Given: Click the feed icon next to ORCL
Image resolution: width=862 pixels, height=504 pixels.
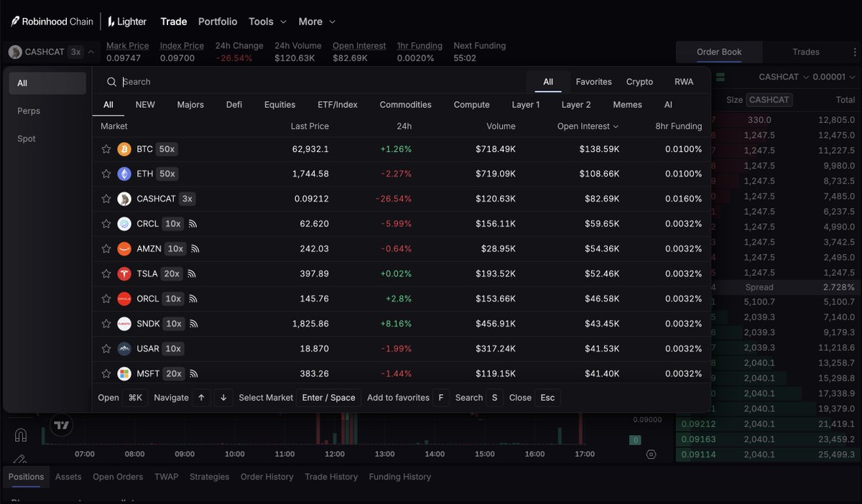Looking at the screenshot, I should coord(193,299).
